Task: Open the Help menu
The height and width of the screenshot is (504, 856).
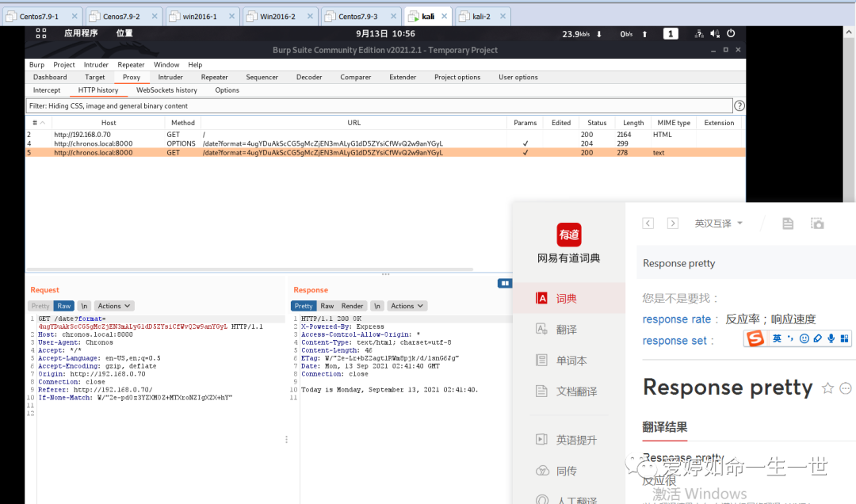Action: [195, 64]
